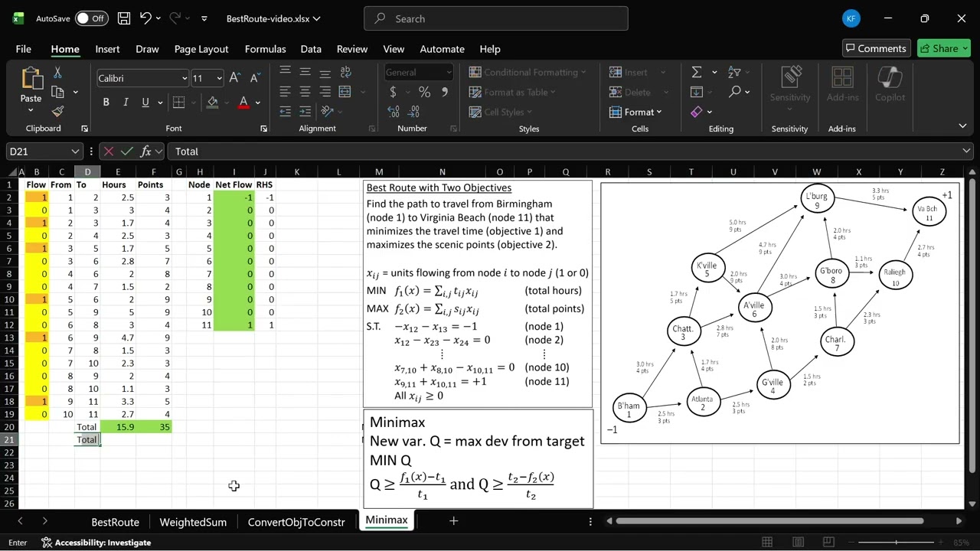Open the font size dropdown
This screenshot has height=551, width=980.
pos(219,78)
